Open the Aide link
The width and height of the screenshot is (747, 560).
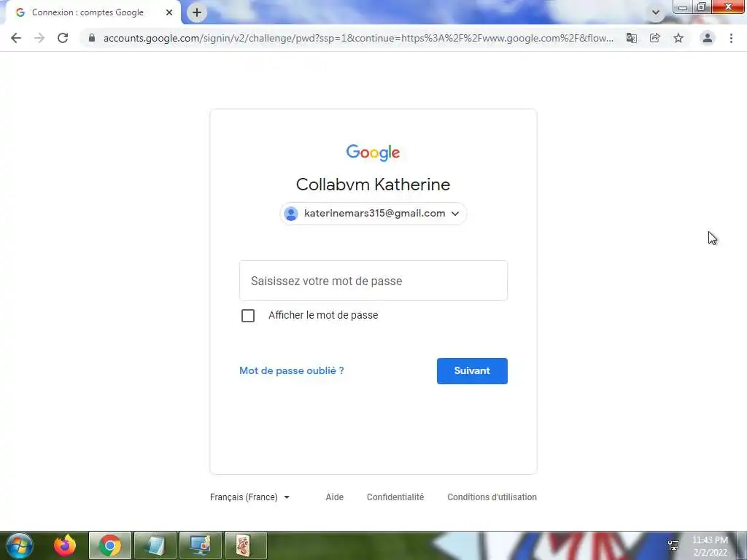(x=334, y=497)
